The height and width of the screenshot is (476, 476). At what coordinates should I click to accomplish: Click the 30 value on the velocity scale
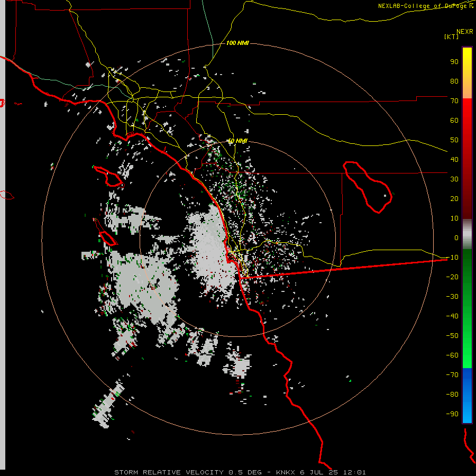click(x=454, y=179)
